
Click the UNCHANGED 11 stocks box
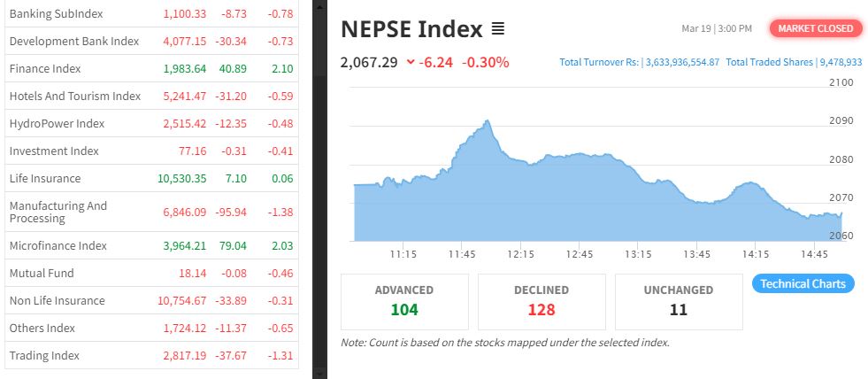(679, 301)
